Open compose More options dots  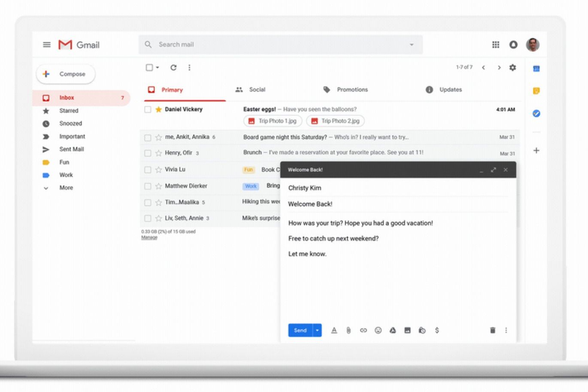pos(506,330)
